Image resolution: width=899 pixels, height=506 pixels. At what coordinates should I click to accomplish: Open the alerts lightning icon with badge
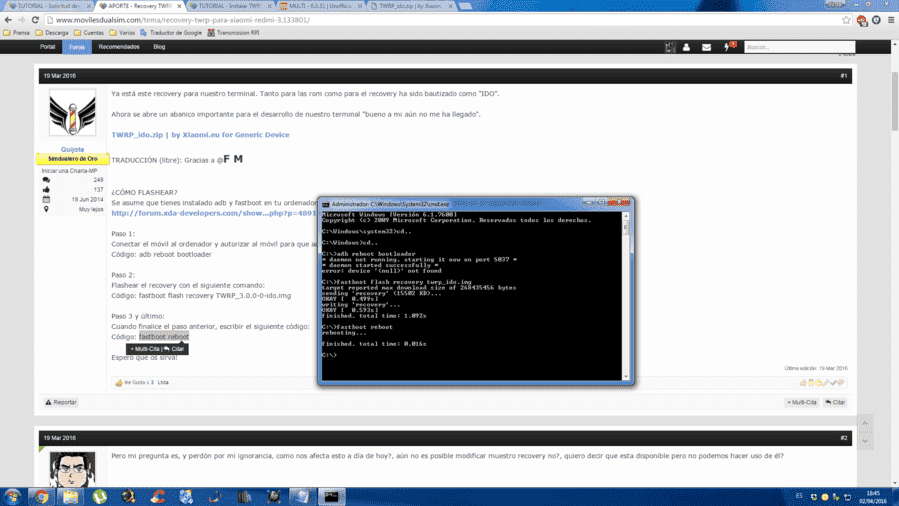click(x=729, y=46)
